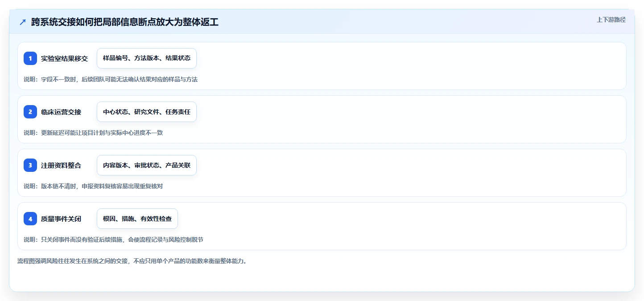Screen dimensions: 644x301
Task: Click the number 3 step badge
Action: [30, 165]
